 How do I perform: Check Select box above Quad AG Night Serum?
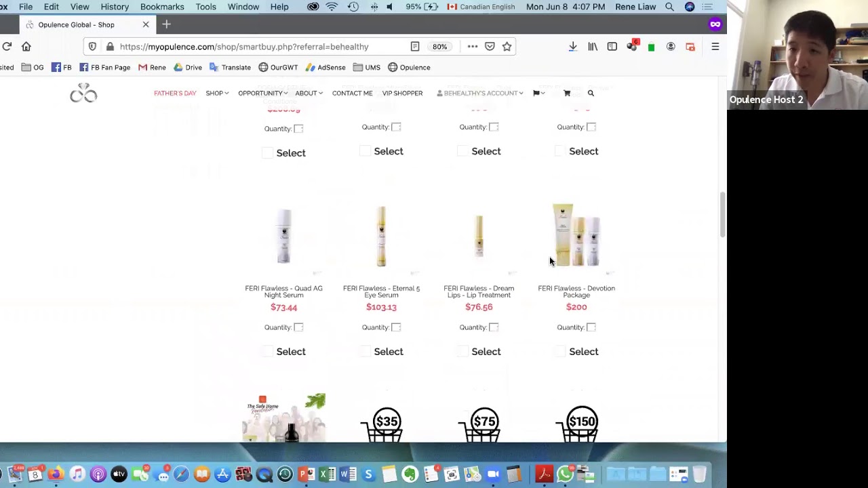267,152
